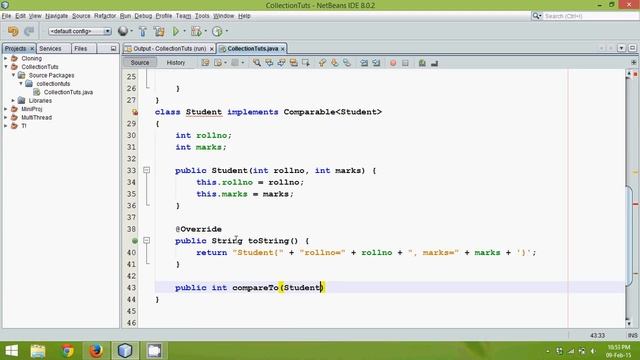Open the default config combo box
The image size is (640, 360).
tap(80, 31)
